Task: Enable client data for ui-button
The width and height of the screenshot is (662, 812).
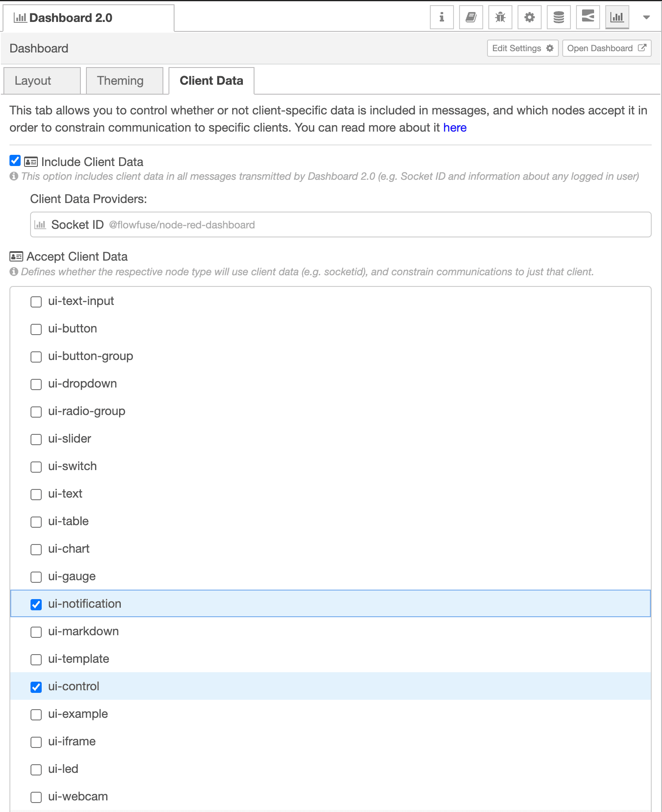Action: coord(36,329)
